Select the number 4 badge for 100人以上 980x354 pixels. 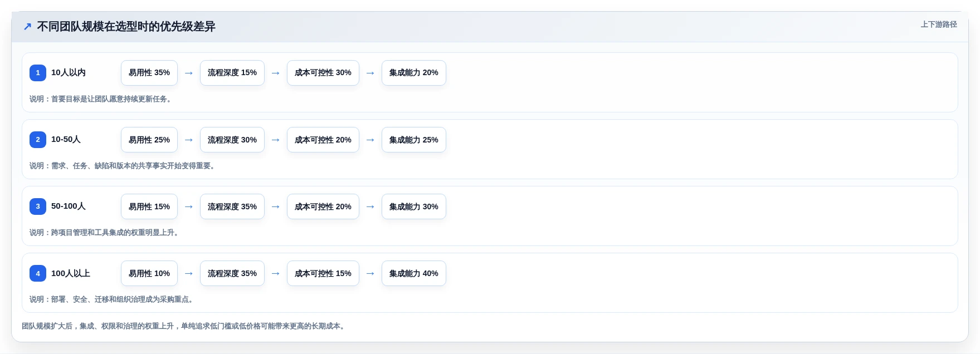[x=38, y=273]
